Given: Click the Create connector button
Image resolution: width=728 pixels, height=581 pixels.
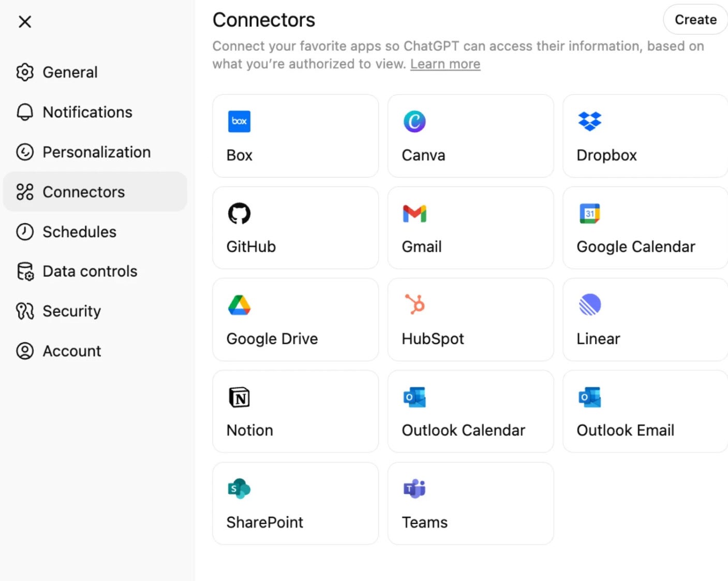Looking at the screenshot, I should coord(695,20).
